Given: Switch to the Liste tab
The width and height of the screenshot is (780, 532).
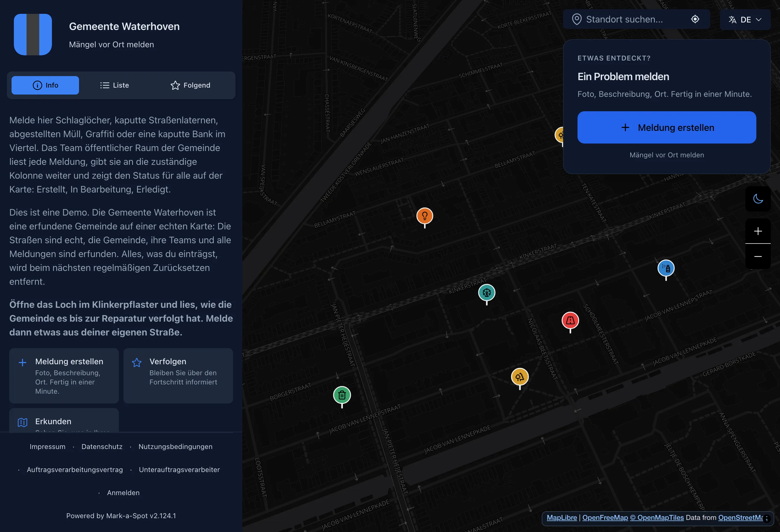Looking at the screenshot, I should pyautogui.click(x=115, y=85).
